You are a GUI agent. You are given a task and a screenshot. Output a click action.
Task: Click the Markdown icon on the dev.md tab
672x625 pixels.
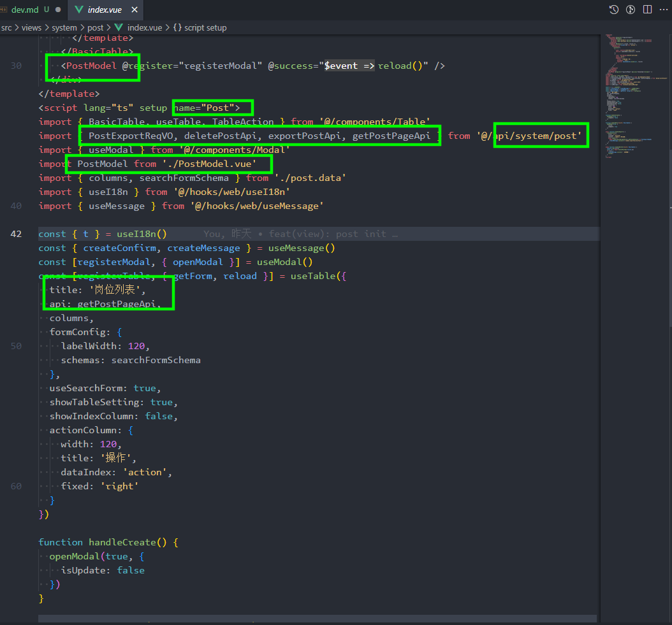click(x=4, y=10)
